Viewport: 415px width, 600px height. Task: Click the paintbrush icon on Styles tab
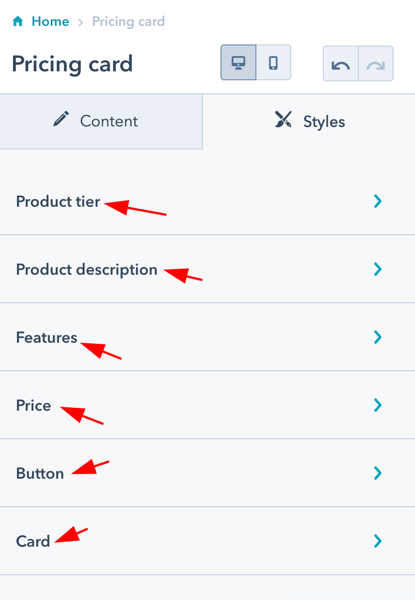point(283,119)
